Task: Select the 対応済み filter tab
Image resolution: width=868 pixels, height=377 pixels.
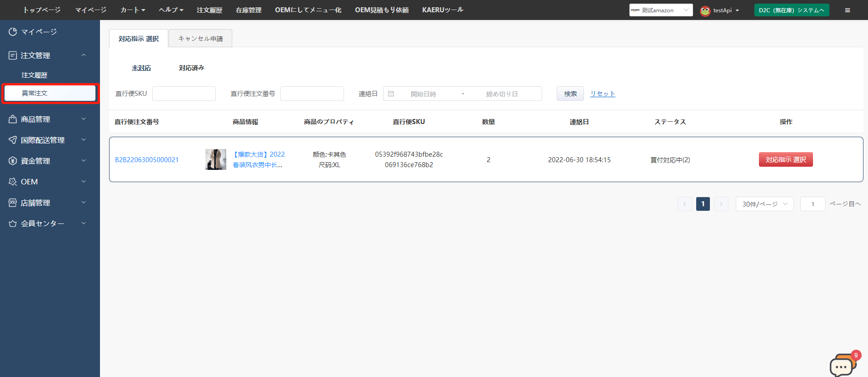Action: [191, 68]
